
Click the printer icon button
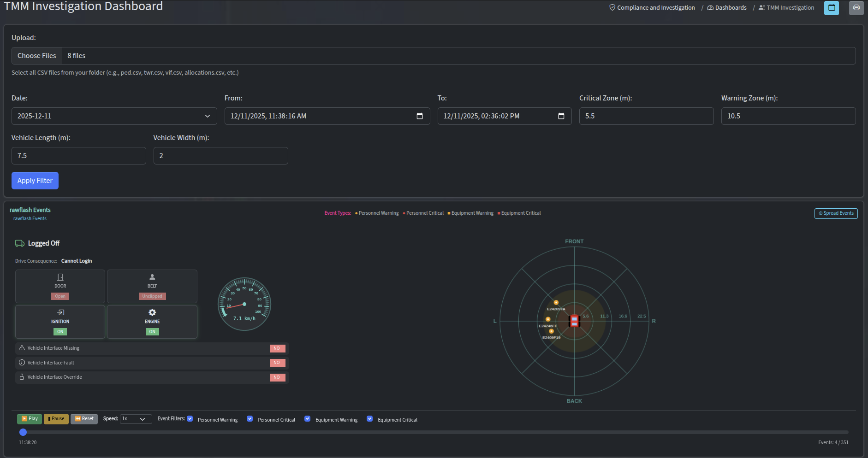click(x=856, y=8)
